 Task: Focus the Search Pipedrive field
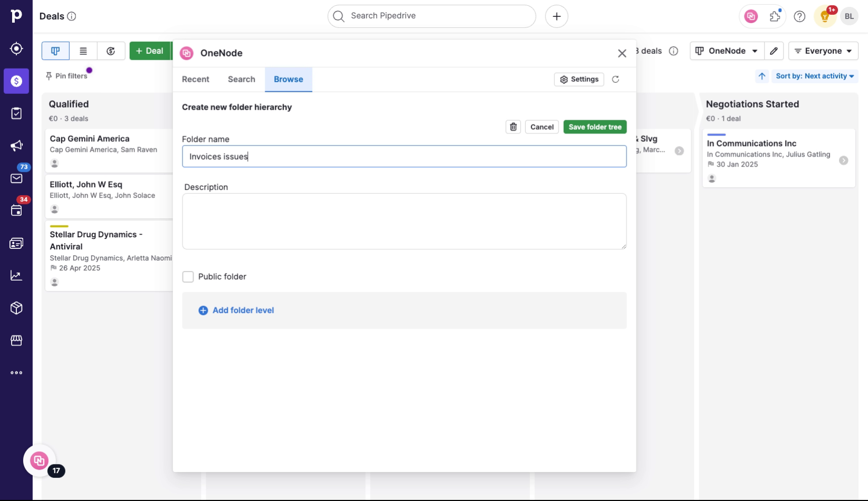tap(432, 16)
